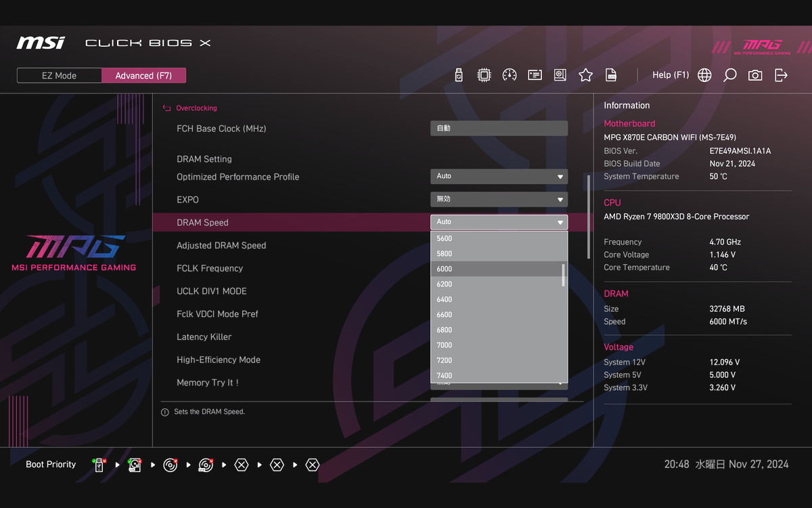Take a screenshot with camera icon
812x508 pixels.
tap(755, 75)
